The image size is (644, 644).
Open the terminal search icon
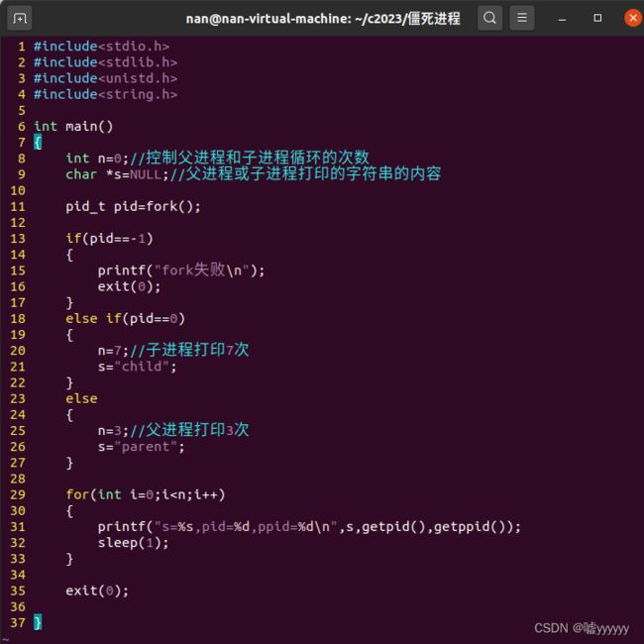pyautogui.click(x=489, y=18)
